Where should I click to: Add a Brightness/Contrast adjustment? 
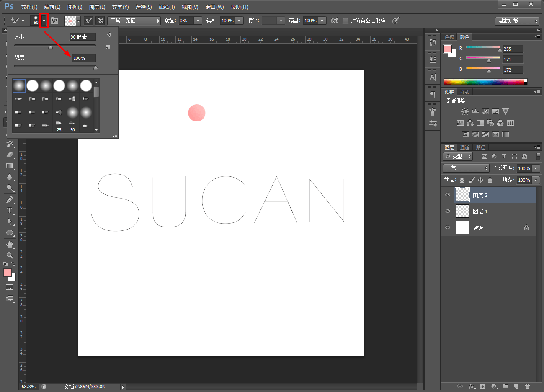(x=465, y=112)
